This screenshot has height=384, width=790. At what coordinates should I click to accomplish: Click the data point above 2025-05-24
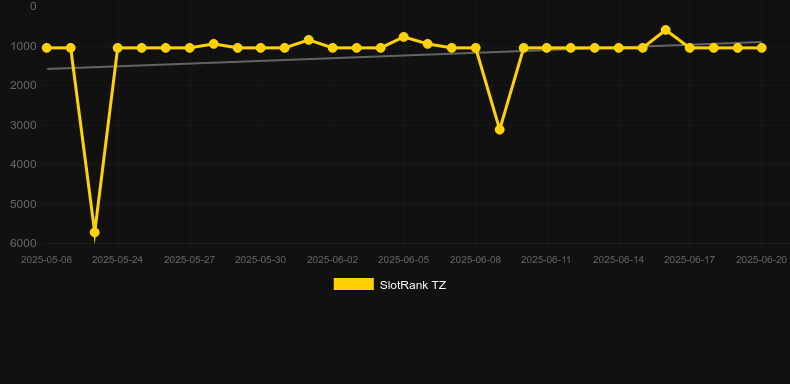click(x=118, y=48)
